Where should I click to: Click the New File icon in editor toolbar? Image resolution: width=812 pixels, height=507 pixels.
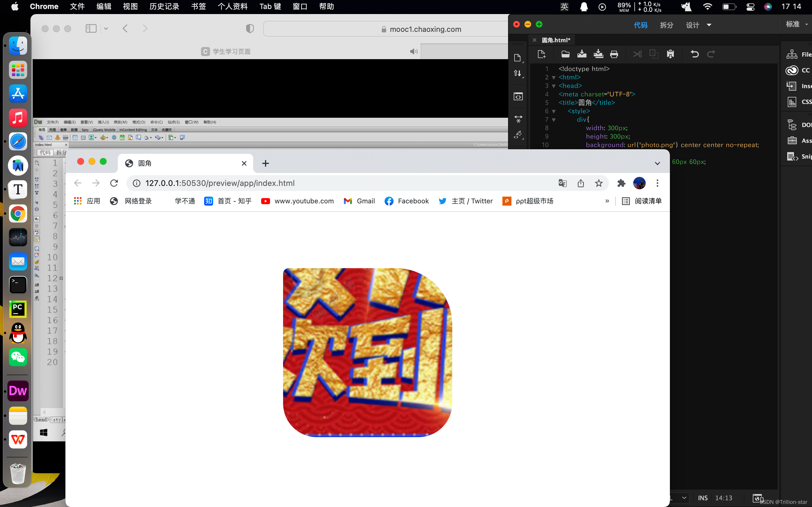pos(541,54)
